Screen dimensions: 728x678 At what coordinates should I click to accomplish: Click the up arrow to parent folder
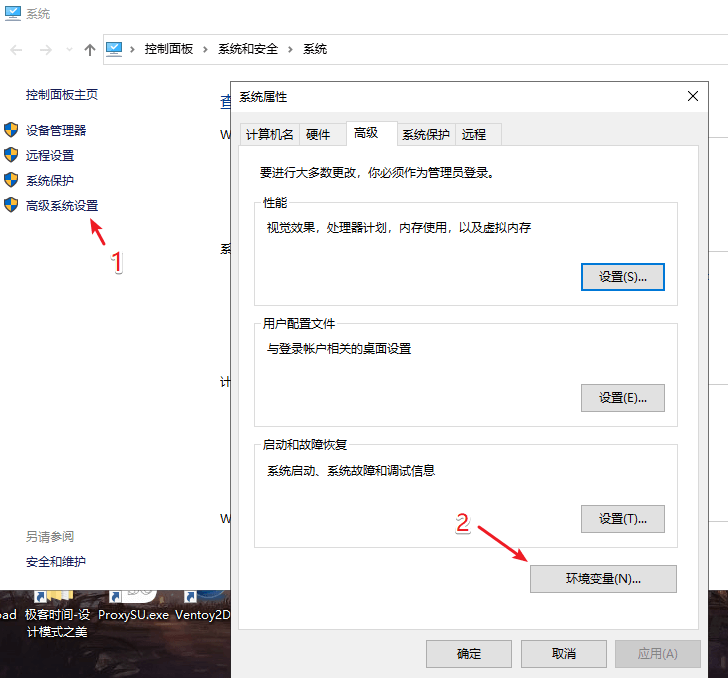point(90,49)
